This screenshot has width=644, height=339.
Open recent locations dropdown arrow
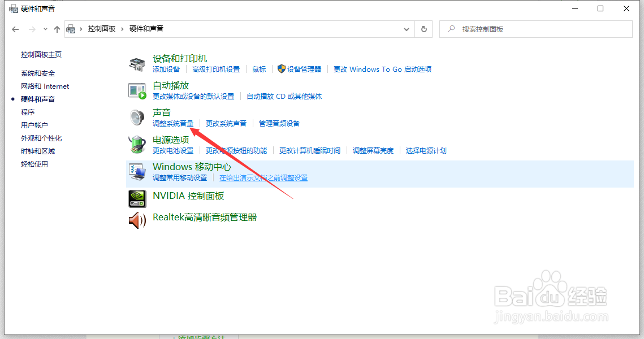(x=45, y=29)
